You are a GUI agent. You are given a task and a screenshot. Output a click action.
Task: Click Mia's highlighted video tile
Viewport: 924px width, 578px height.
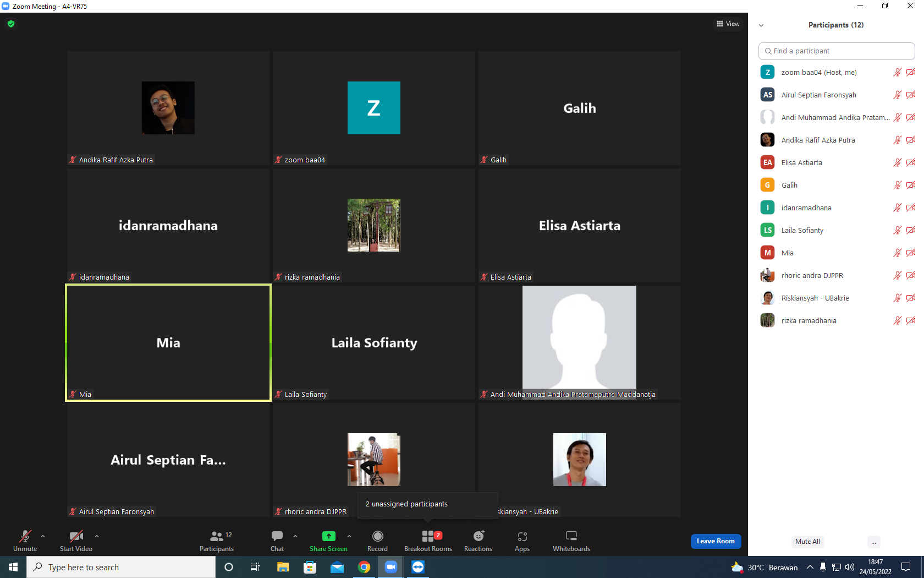(168, 342)
